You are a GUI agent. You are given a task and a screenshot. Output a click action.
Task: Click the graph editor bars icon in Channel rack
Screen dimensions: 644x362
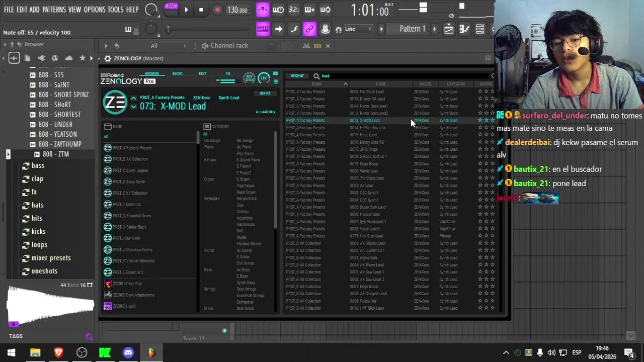(306, 46)
